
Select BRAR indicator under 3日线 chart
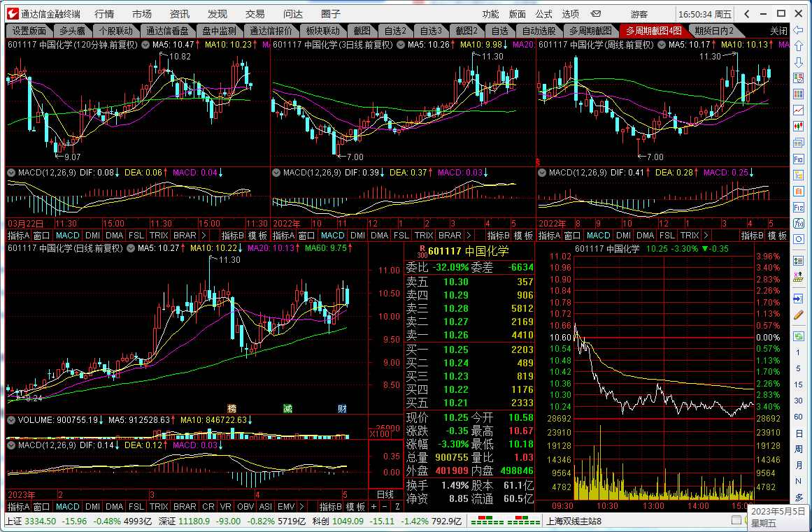point(450,236)
